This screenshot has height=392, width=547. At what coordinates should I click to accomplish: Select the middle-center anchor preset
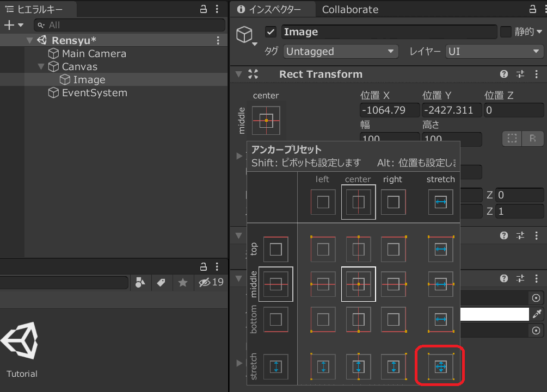coord(358,284)
